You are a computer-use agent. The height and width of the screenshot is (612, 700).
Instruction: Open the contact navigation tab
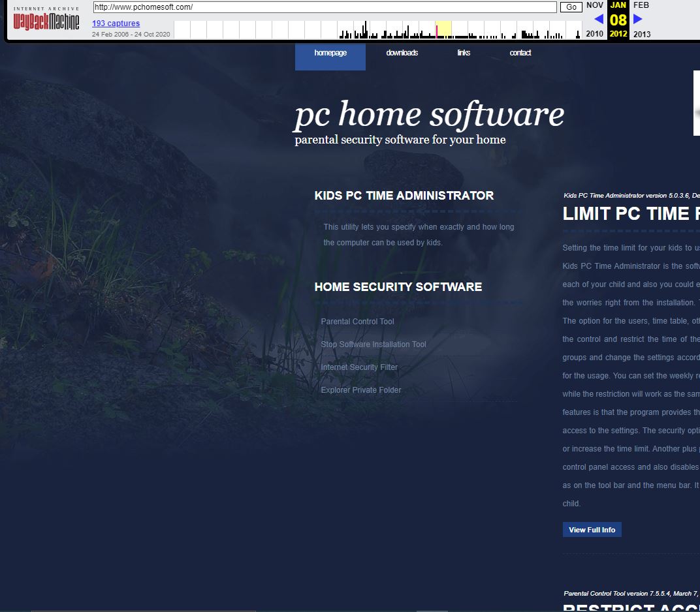click(x=520, y=53)
